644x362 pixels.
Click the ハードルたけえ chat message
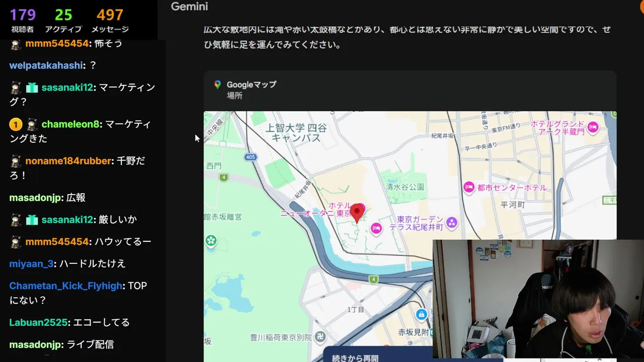coord(93,263)
